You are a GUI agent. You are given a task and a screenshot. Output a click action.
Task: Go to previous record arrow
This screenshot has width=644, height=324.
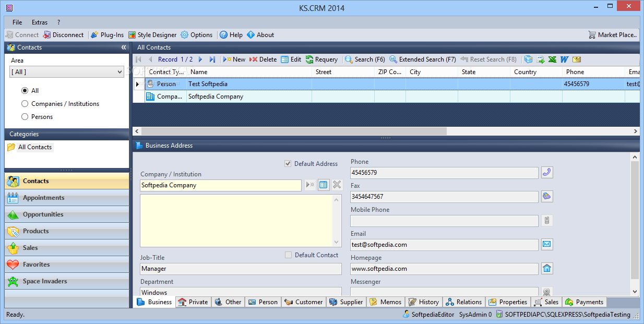[x=150, y=59]
